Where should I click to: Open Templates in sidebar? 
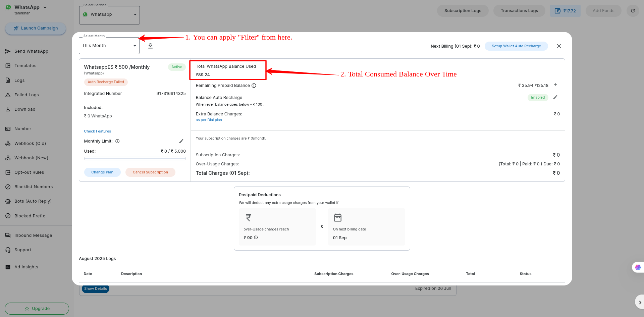pos(25,66)
